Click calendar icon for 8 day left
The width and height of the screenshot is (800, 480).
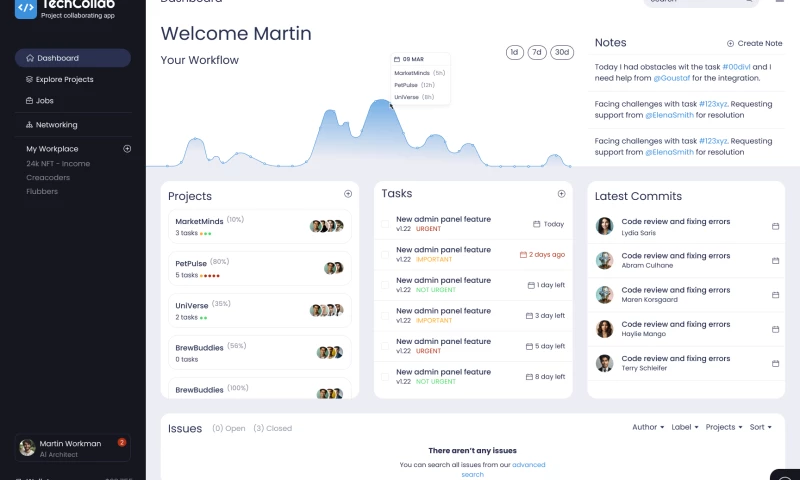(x=529, y=377)
